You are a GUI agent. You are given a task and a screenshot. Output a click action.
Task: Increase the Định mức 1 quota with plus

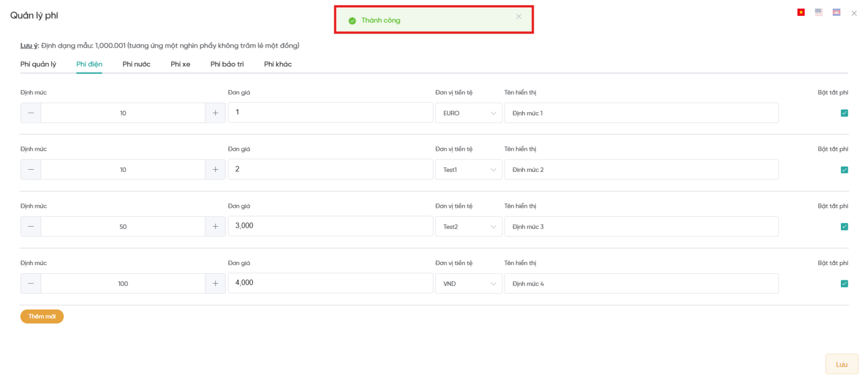[215, 113]
